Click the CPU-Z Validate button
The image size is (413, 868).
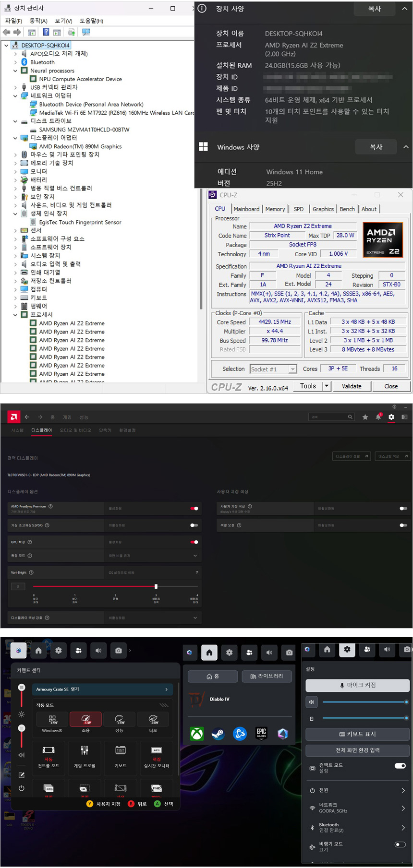352,386
